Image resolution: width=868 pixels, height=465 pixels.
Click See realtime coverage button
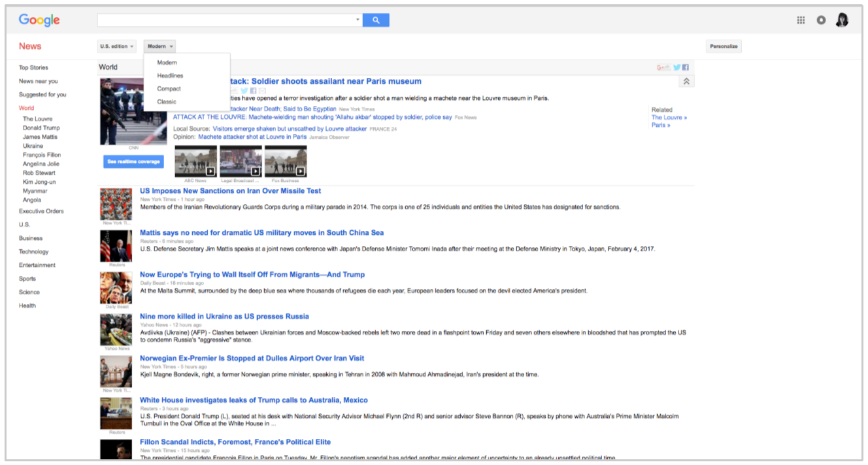tap(133, 162)
